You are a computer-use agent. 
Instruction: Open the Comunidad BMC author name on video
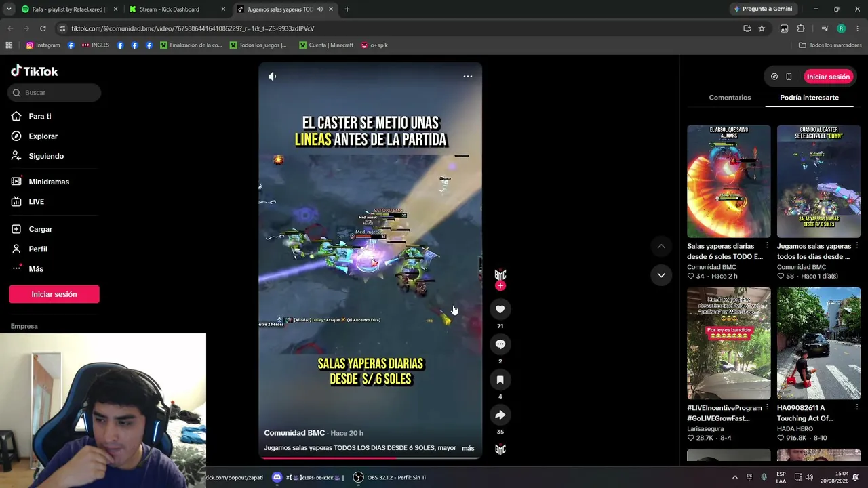coord(294,433)
